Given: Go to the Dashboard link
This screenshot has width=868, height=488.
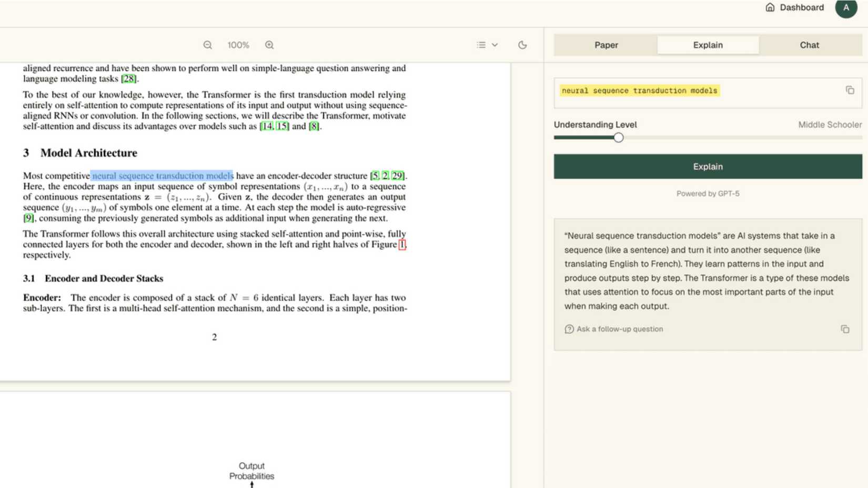Looking at the screenshot, I should 802,7.
